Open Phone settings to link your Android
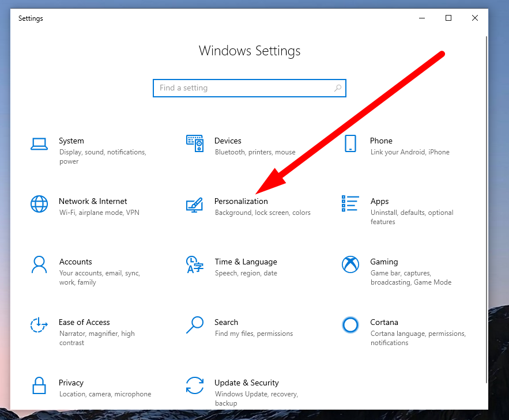 pos(381,141)
